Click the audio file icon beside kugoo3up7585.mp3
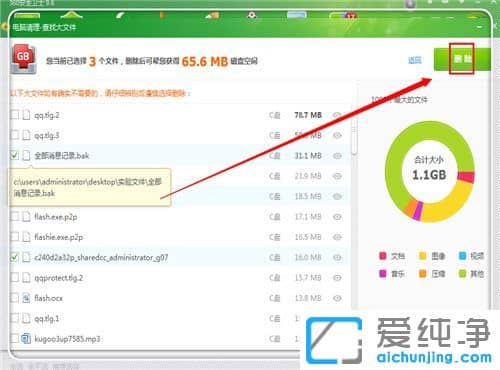This screenshot has width=500, height=370. [x=26, y=339]
